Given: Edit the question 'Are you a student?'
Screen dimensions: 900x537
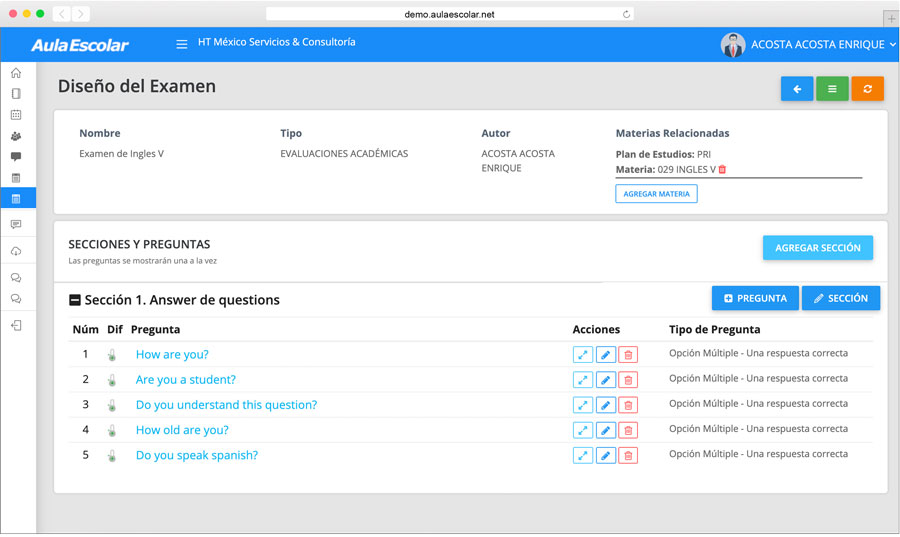Looking at the screenshot, I should point(606,380).
